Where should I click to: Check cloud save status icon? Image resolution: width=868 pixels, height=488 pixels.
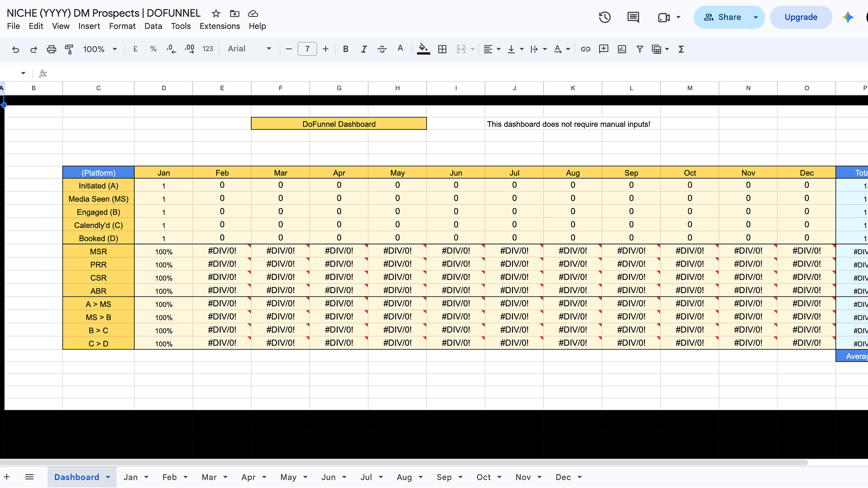coord(253,14)
